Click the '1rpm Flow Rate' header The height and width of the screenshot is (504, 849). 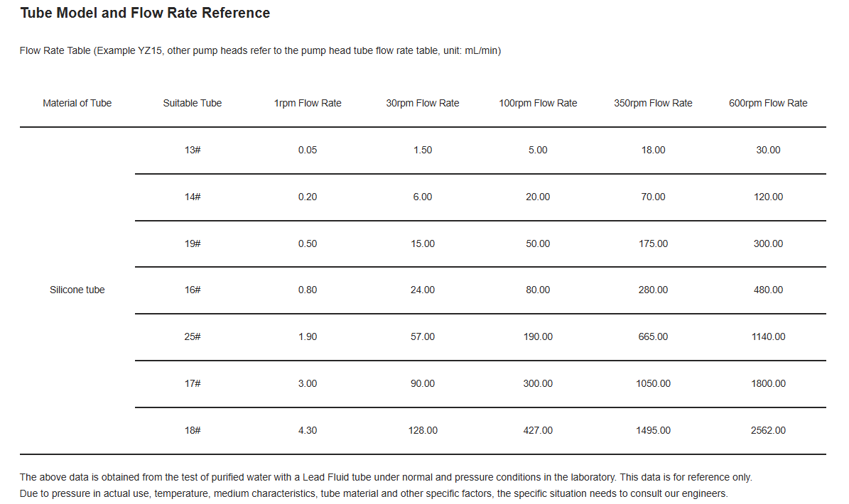(308, 103)
